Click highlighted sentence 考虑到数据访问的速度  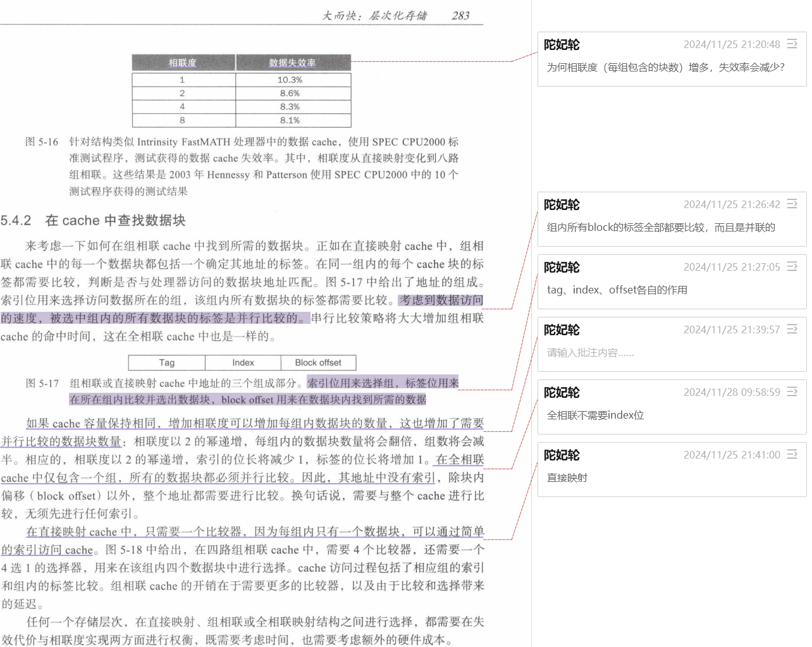click(x=440, y=300)
